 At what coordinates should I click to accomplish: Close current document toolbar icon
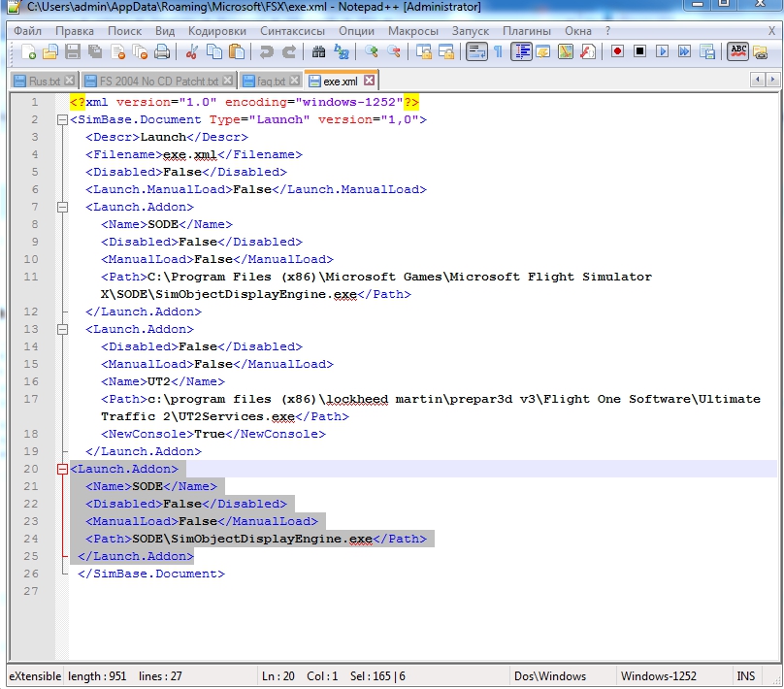(118, 51)
